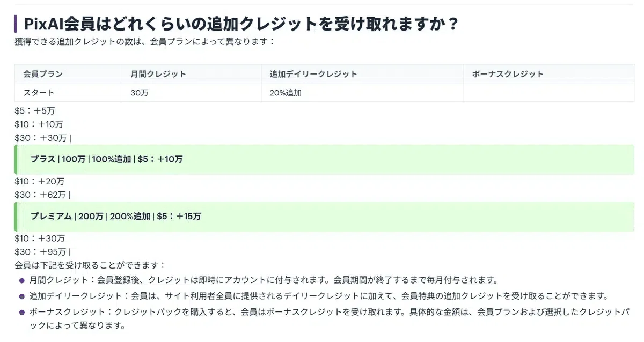The height and width of the screenshot is (342, 644).
Task: Click the 獲得できる追加クレジット intro sentence
Action: [145, 41]
